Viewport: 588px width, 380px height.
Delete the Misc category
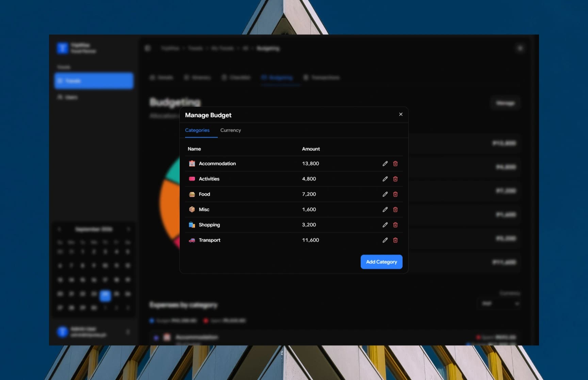coord(395,210)
